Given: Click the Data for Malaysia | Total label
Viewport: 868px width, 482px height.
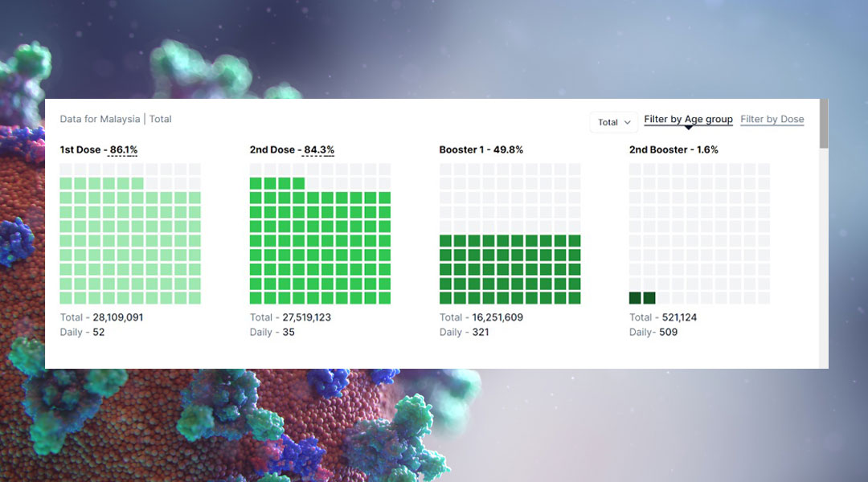Looking at the screenshot, I should click(116, 119).
